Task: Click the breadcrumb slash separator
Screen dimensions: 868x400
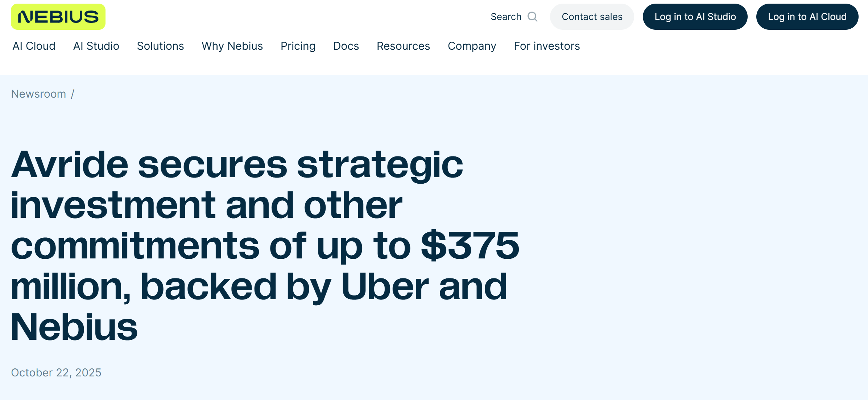Action: pos(73,94)
